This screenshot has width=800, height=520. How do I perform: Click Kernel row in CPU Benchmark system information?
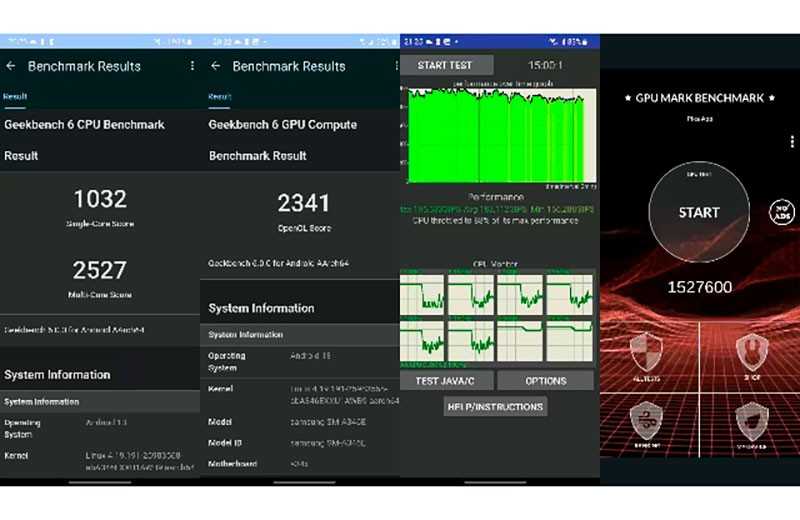[x=100, y=461]
